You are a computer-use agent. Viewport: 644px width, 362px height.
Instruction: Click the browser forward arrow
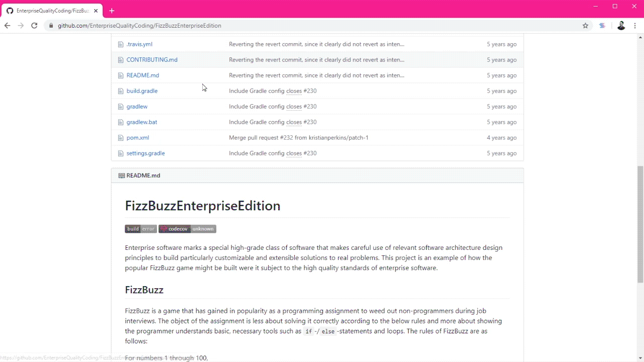[21, 26]
